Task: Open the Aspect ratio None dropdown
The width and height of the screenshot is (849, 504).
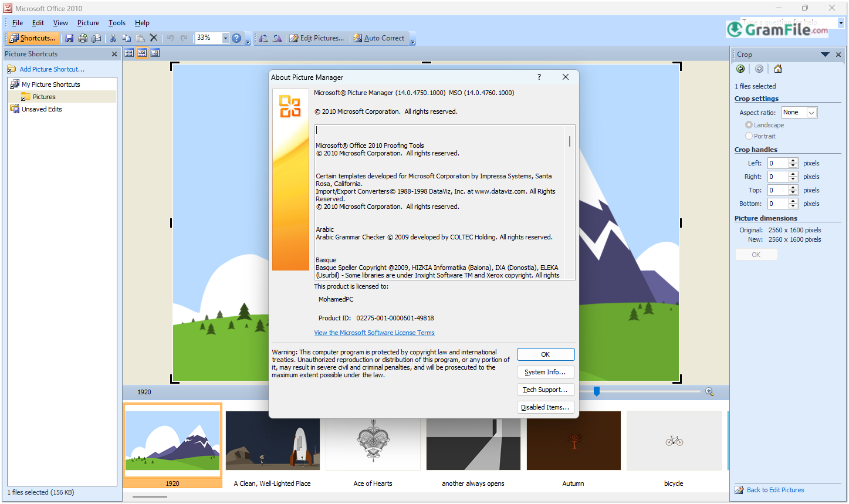Action: [812, 113]
